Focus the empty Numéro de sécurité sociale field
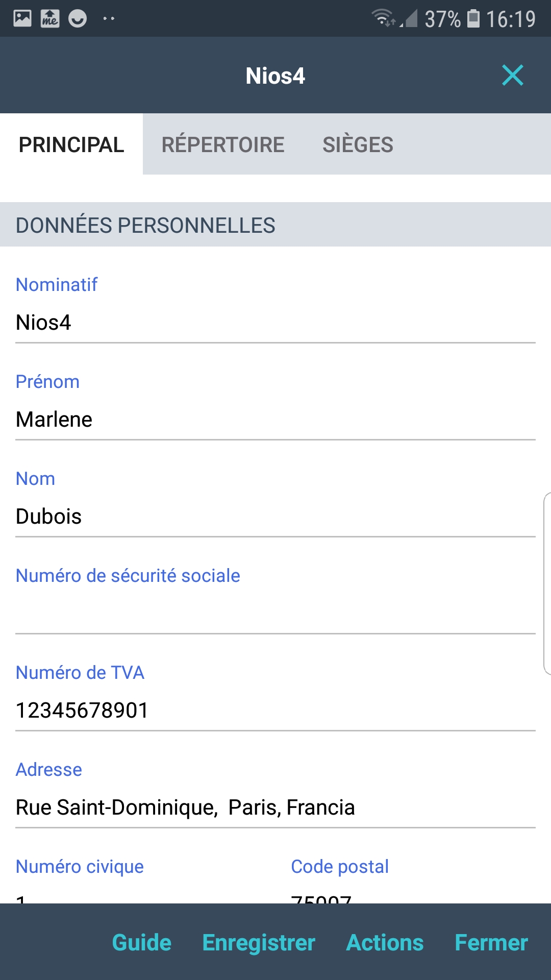The width and height of the screenshot is (551, 980). [x=275, y=614]
